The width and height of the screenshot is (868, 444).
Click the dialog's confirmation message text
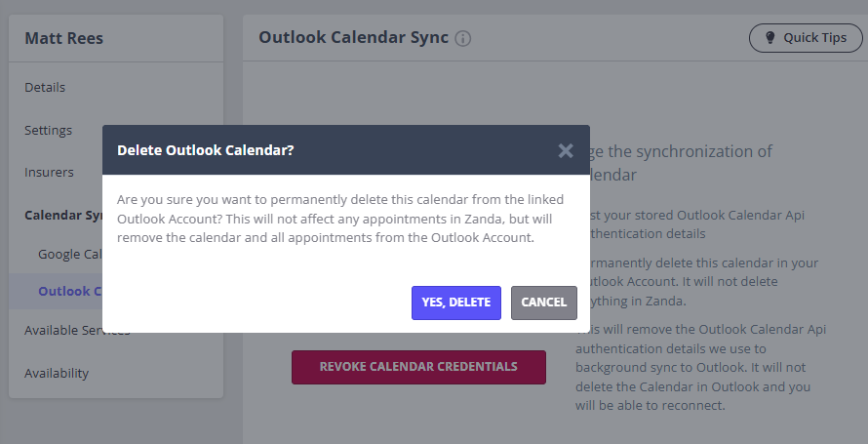point(340,219)
